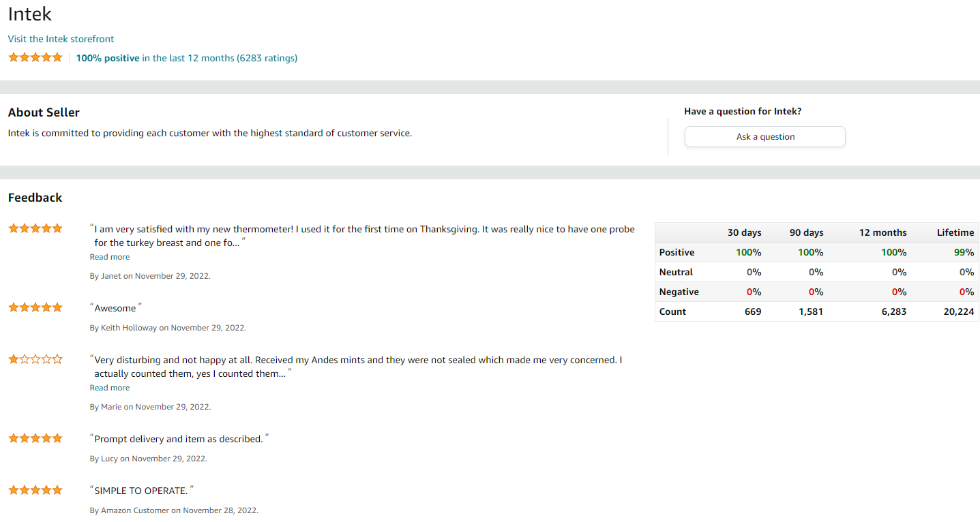Click the seller commitment description text
Screen dimensions: 980x522
click(x=210, y=133)
